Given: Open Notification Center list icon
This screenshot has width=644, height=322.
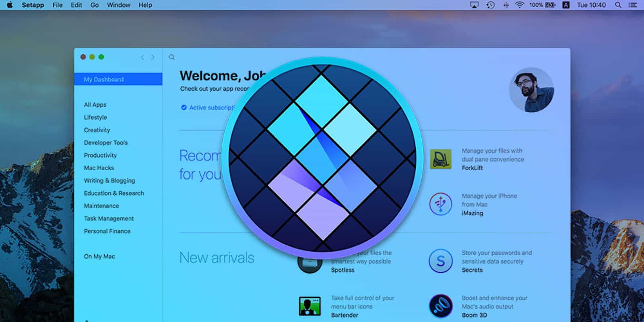Looking at the screenshot, I should (633, 5).
